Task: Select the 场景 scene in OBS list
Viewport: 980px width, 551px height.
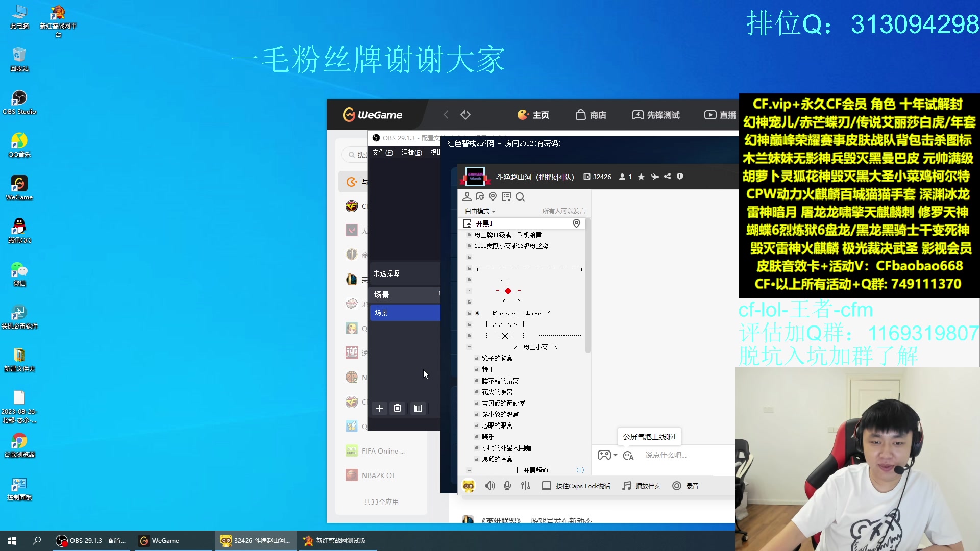Action: pos(405,313)
